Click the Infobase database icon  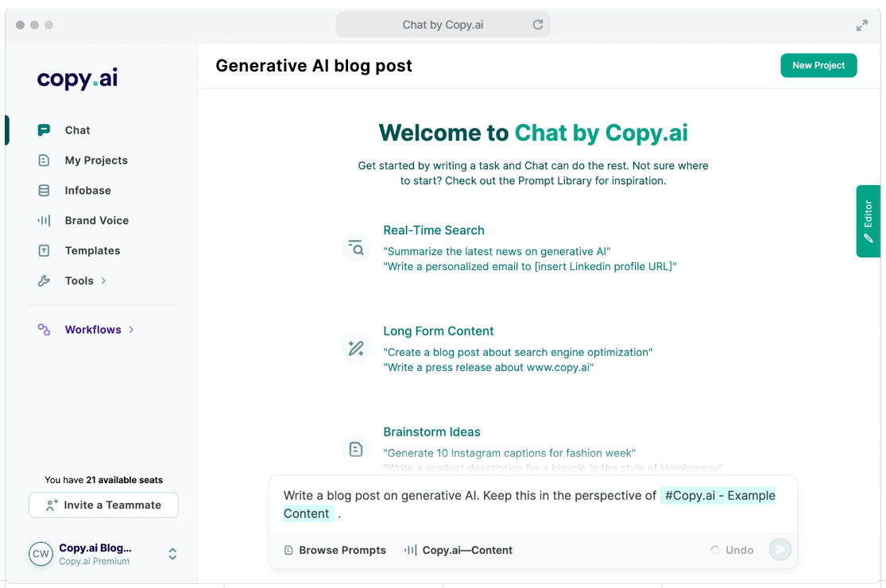(44, 191)
